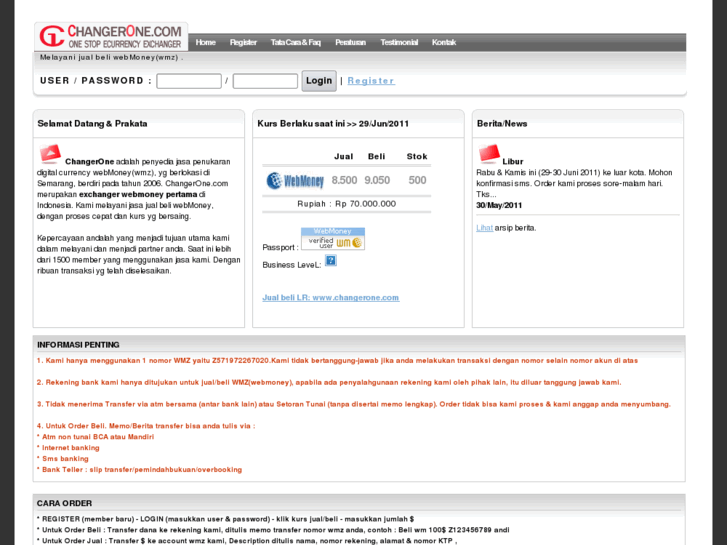Click the Kurs Berlaku saat ini heading

[x=333, y=124]
